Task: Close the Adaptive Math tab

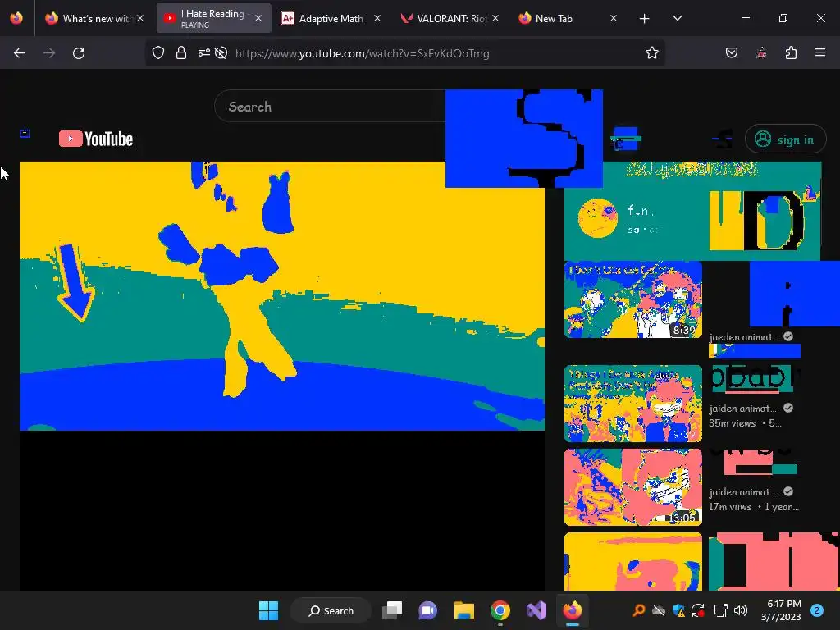Action: pos(377,18)
